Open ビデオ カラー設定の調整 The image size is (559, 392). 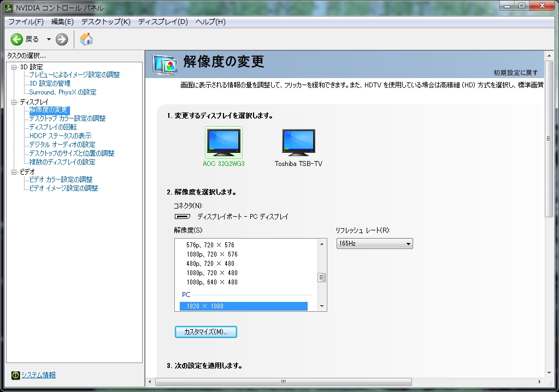[x=61, y=180]
